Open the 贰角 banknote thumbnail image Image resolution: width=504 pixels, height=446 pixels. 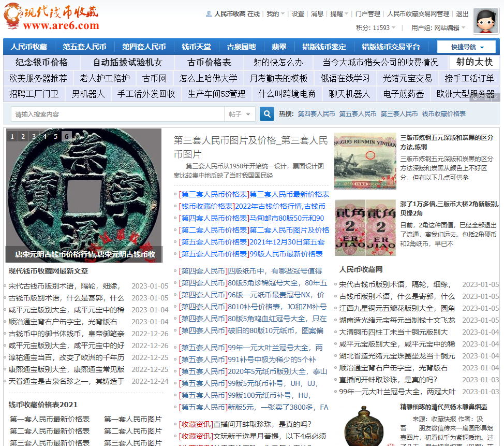(364, 228)
